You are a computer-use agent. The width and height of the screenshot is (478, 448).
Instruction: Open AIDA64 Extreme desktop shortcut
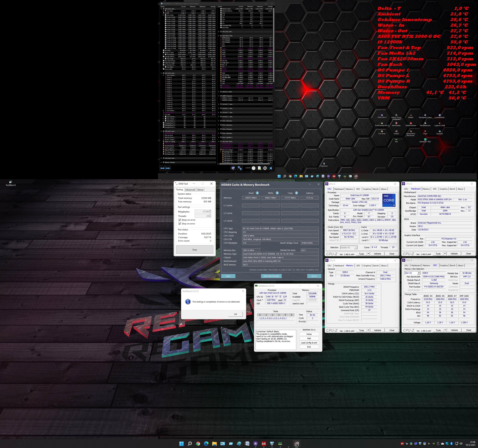coord(411,124)
